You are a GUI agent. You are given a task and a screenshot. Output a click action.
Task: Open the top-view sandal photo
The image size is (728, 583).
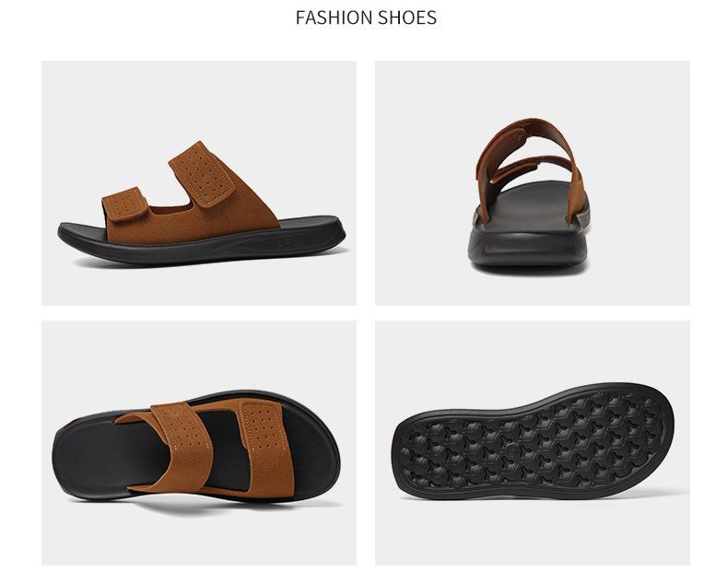[x=199, y=443]
